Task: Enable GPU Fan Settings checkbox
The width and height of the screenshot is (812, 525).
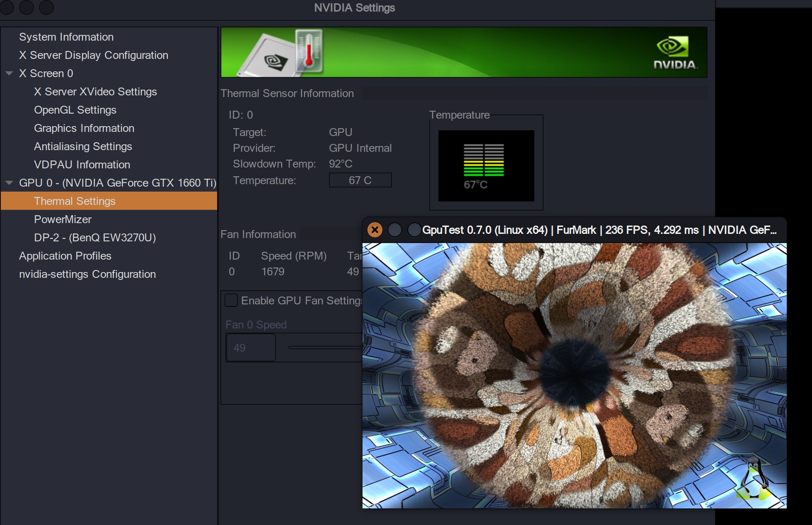Action: 231,300
